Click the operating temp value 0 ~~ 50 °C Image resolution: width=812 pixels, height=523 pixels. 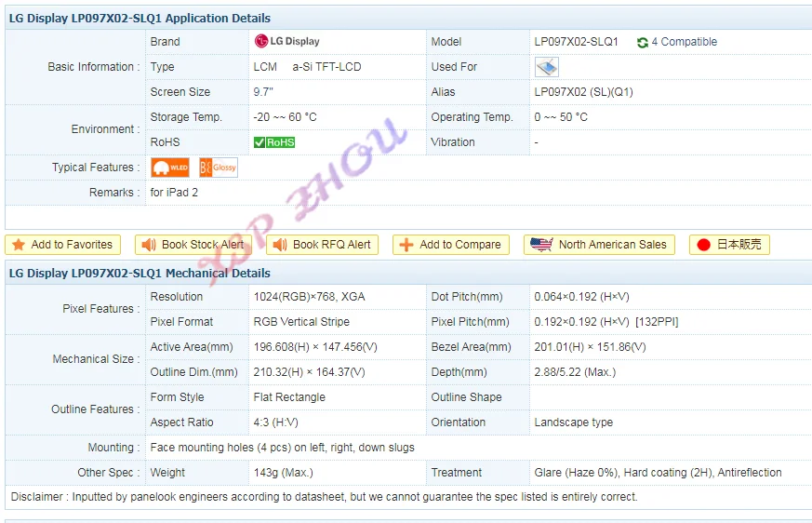[561, 117]
